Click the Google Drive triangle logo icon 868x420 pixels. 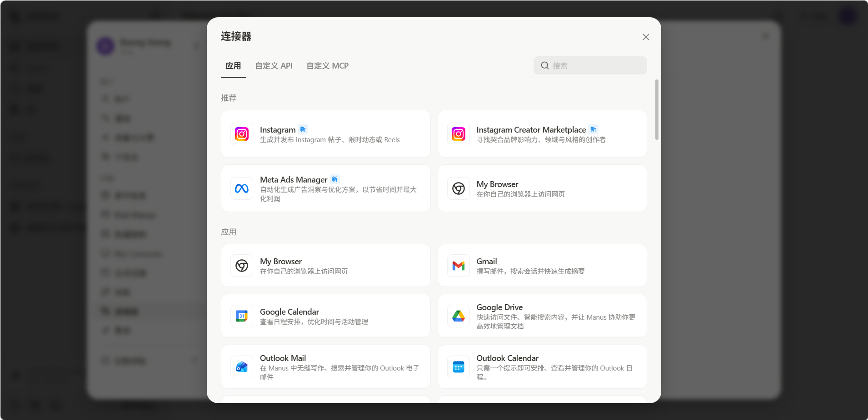click(x=459, y=316)
